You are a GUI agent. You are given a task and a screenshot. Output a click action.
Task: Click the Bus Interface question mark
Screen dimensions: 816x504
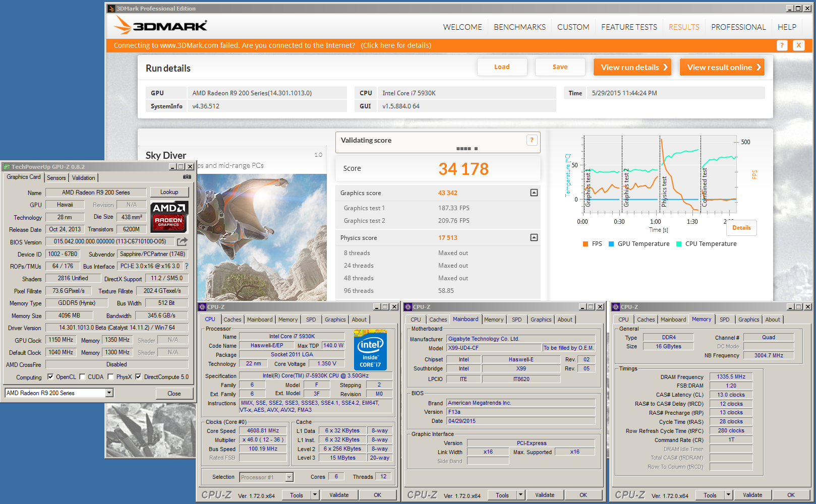(x=187, y=266)
